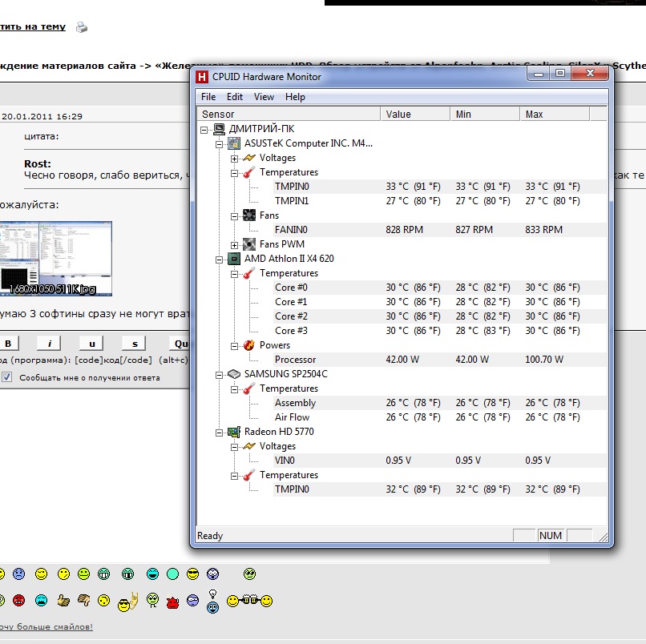
Task: Click the Value column header
Action: click(415, 114)
